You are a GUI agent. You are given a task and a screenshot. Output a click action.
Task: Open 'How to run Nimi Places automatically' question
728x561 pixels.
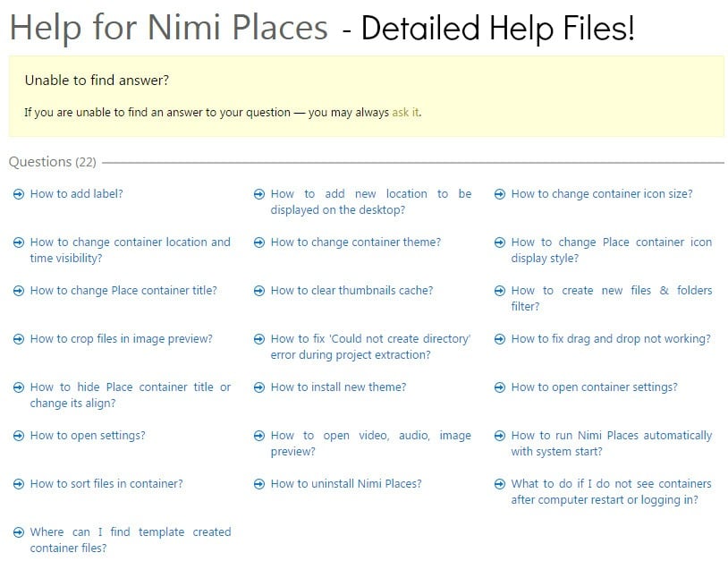click(x=612, y=444)
